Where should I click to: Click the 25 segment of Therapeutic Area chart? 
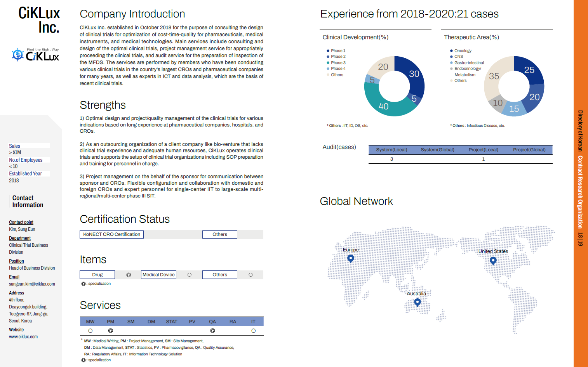(x=529, y=70)
